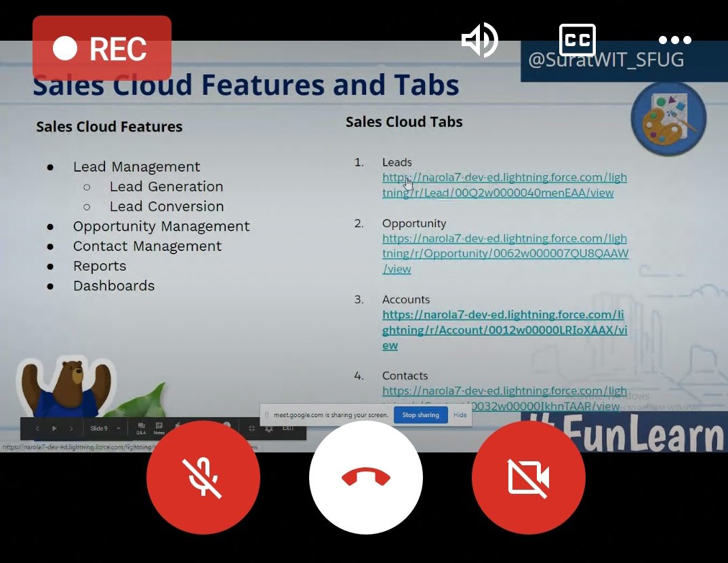Pause screen sharing with the pause icon
Screen dimensions: 728x563
point(266,415)
